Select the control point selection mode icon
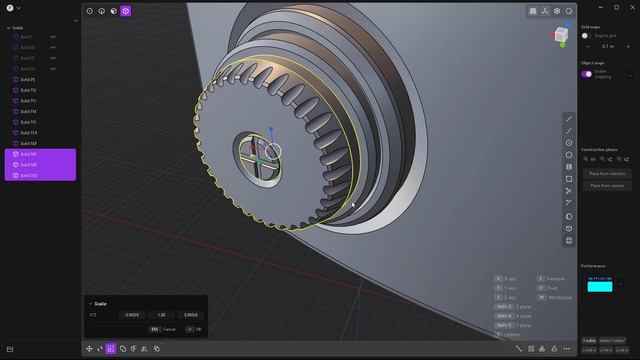640x360 pixels. point(89,11)
